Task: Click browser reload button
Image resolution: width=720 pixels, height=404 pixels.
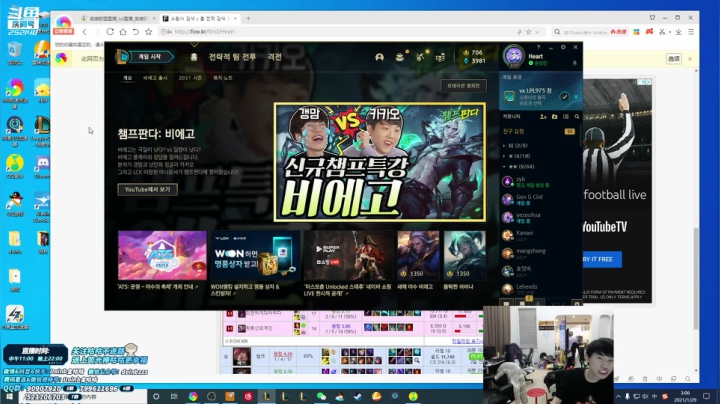Action: tap(110, 32)
